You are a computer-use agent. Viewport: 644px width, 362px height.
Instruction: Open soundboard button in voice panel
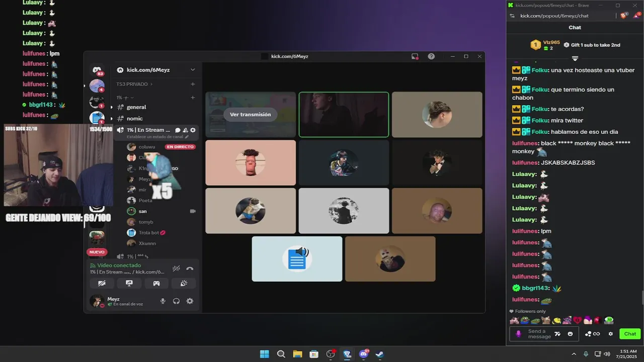[x=184, y=283]
